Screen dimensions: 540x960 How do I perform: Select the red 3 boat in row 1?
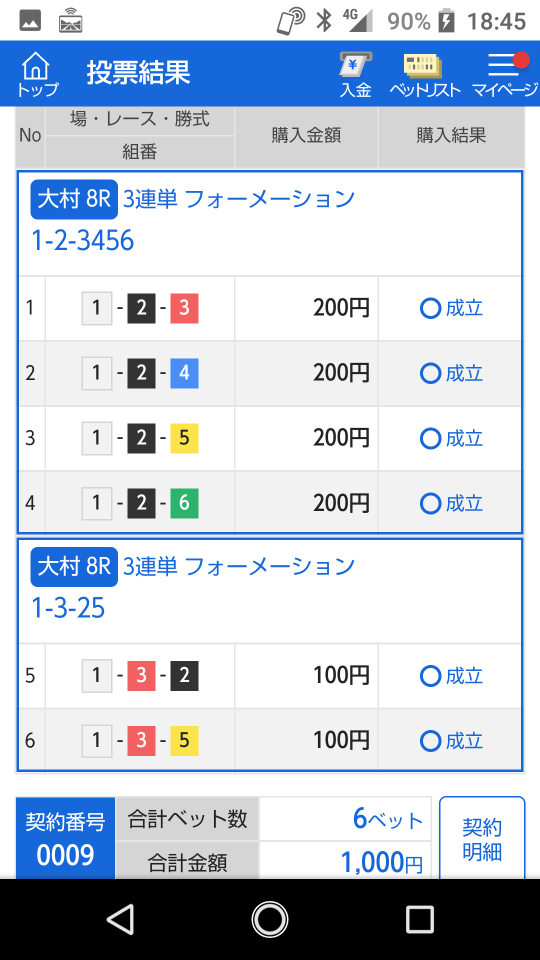[x=184, y=309]
